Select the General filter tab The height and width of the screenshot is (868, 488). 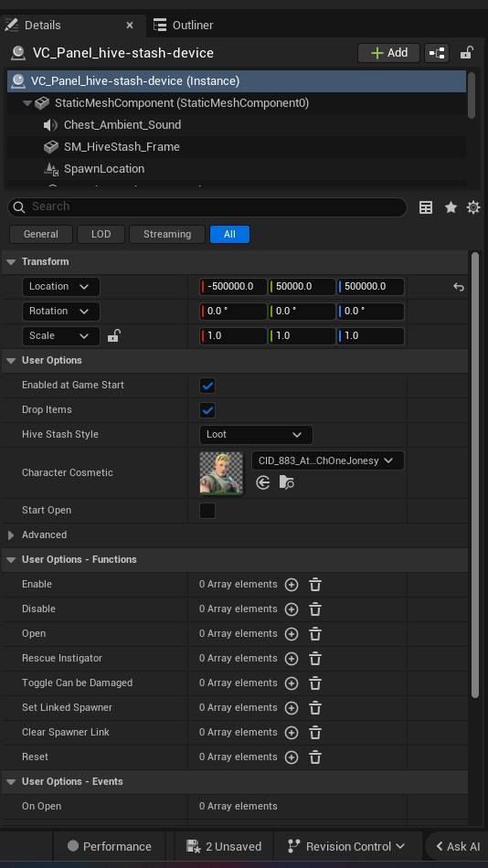[41, 234]
